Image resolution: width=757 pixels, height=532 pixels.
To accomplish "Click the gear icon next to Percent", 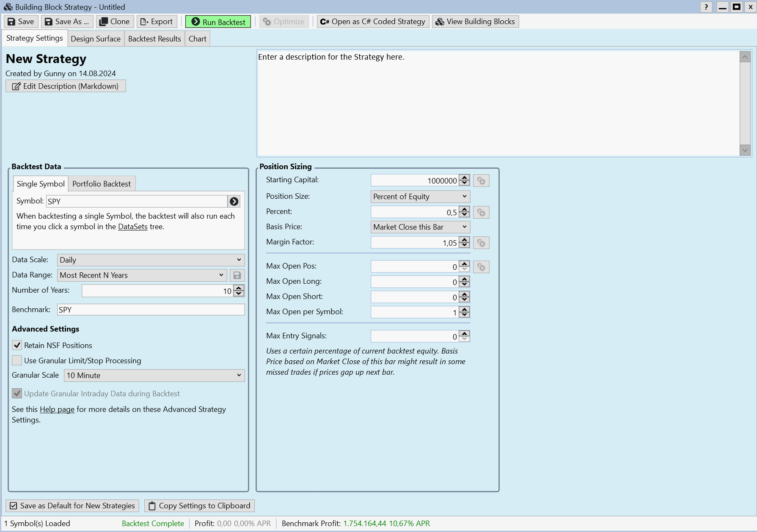I will coord(481,212).
